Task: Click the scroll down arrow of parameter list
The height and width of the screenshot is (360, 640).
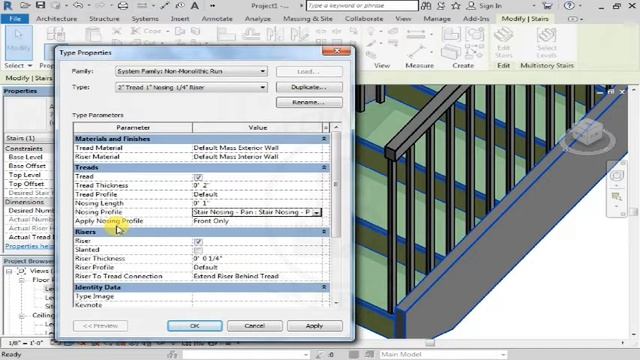Action: 336,303
